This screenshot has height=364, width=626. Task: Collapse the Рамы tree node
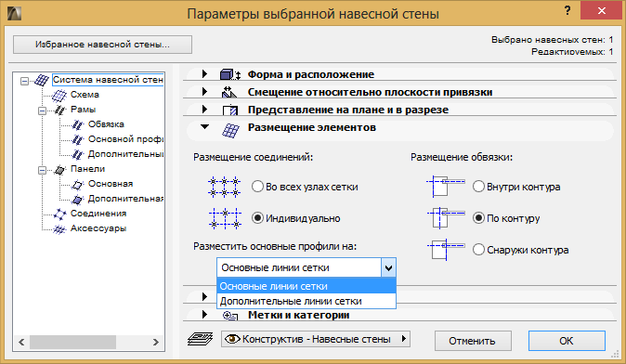click(x=43, y=110)
